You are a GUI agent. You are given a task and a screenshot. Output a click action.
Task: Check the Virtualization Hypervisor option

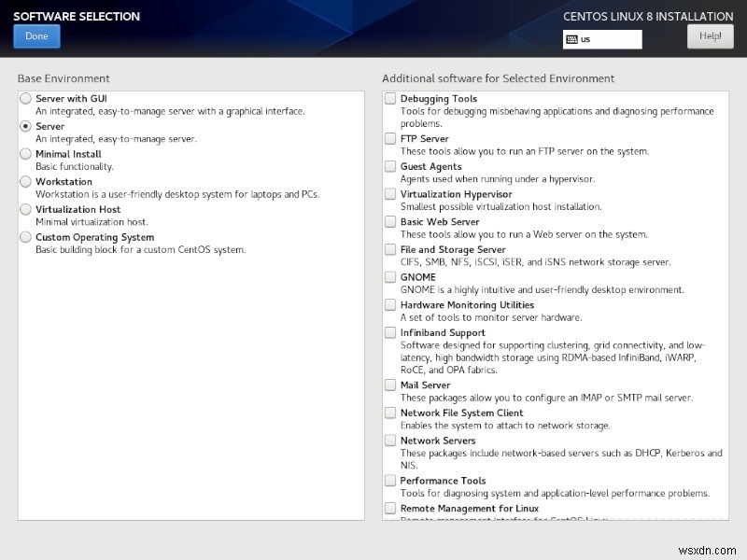[x=390, y=194]
